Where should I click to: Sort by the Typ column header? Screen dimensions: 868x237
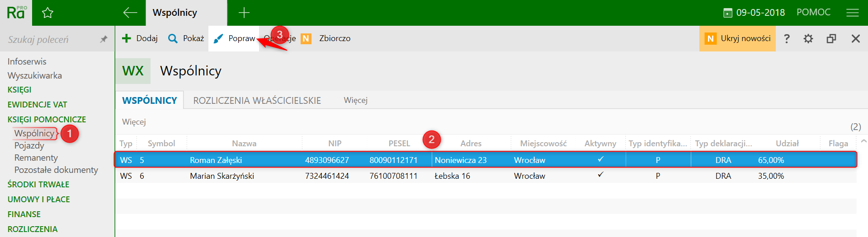pos(126,143)
